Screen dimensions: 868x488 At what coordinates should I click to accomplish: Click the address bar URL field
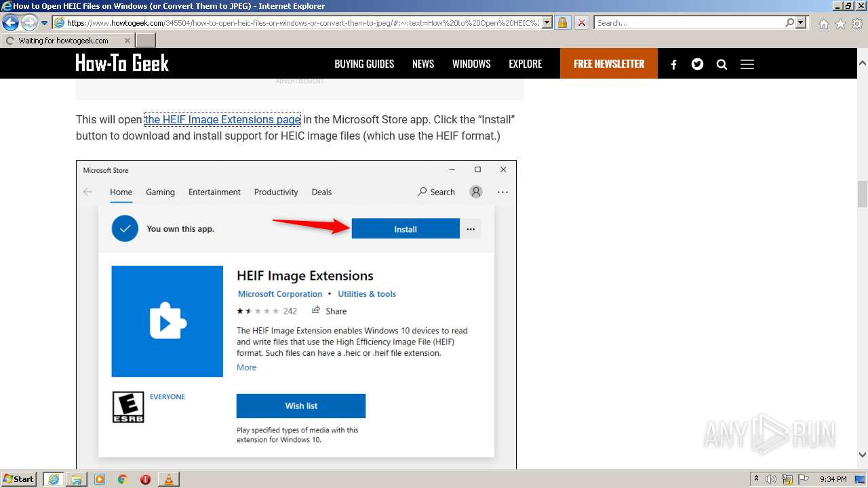(303, 23)
